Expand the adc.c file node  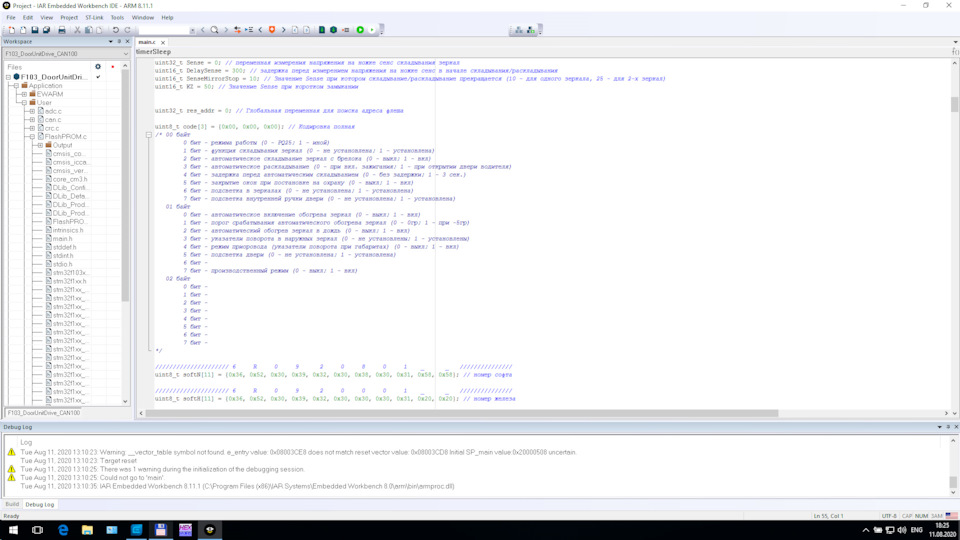point(32,111)
